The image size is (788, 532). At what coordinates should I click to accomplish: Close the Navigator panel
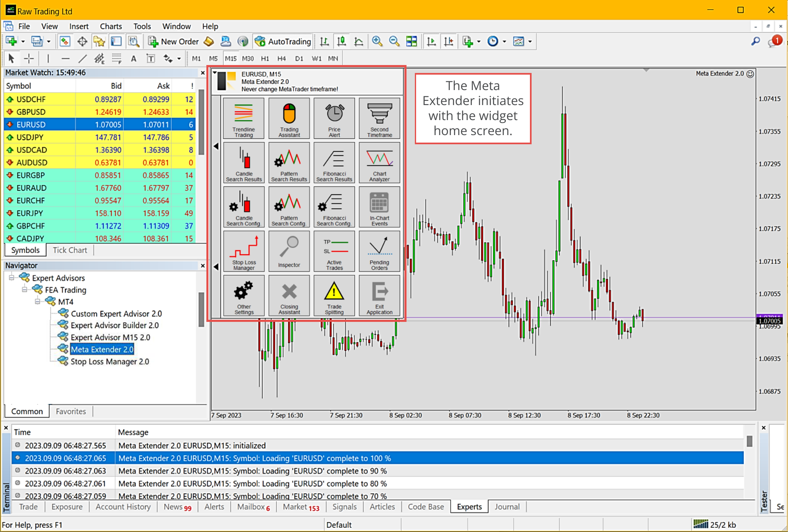point(203,266)
